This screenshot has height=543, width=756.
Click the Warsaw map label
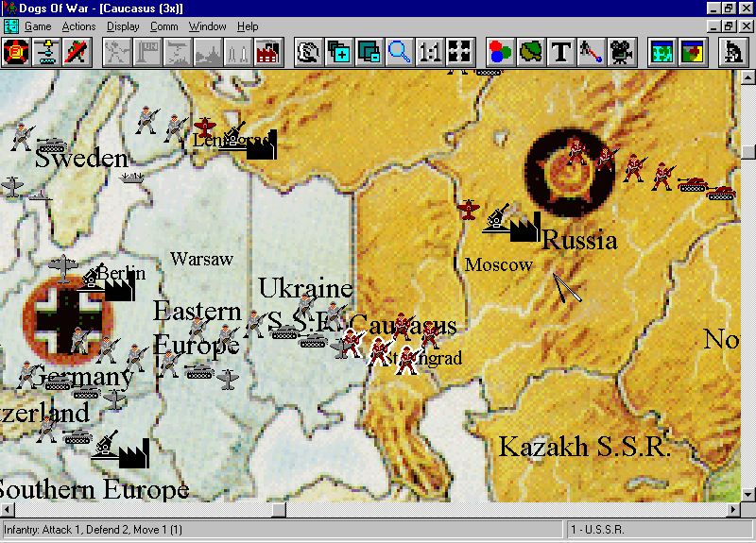click(201, 259)
